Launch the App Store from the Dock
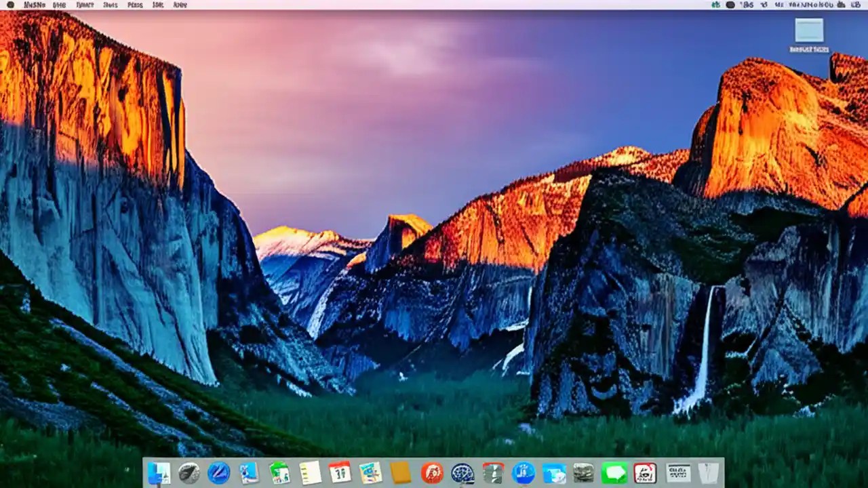 click(x=524, y=471)
